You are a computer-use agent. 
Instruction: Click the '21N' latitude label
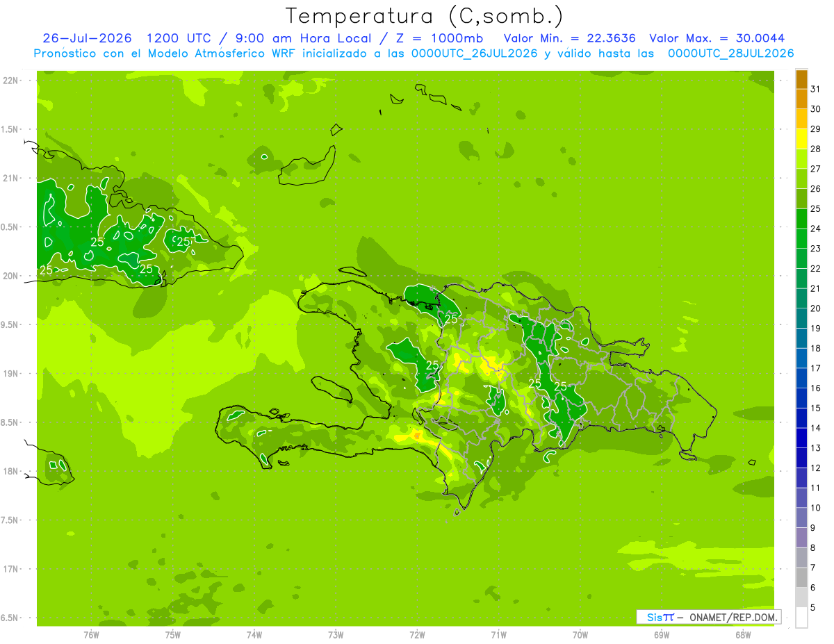pos(11,179)
